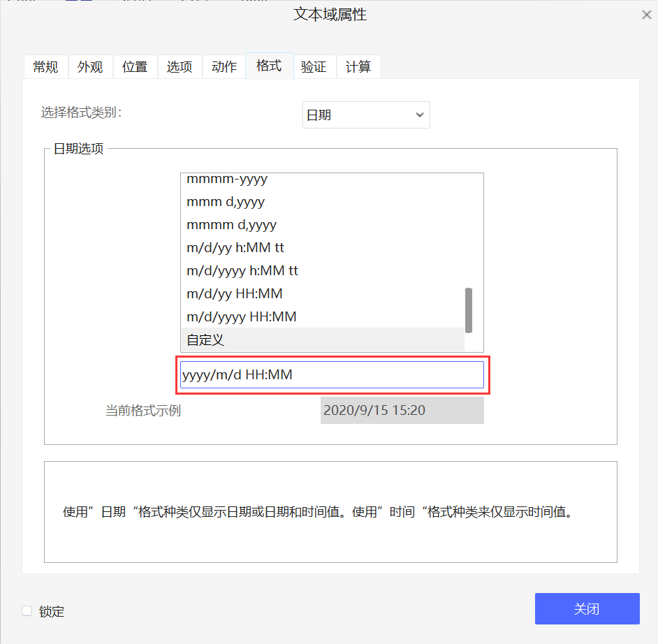
Task: Open the 选项 tab
Action: (180, 66)
